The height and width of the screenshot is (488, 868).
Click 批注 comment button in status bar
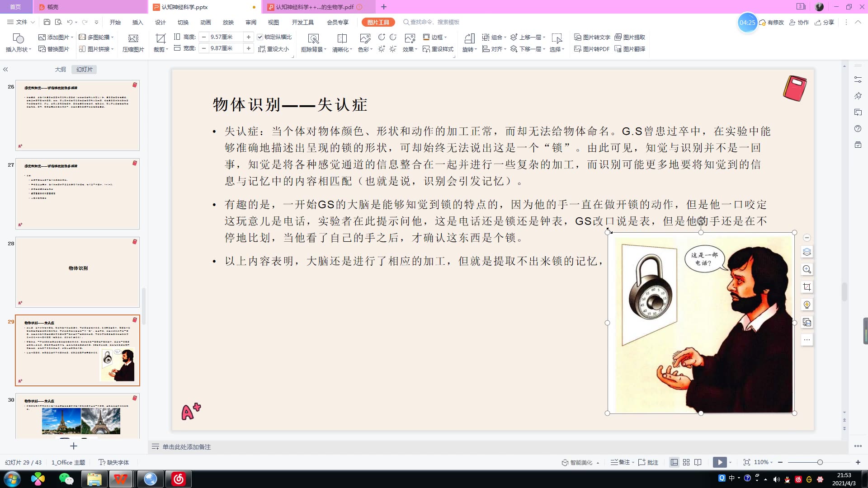648,462
